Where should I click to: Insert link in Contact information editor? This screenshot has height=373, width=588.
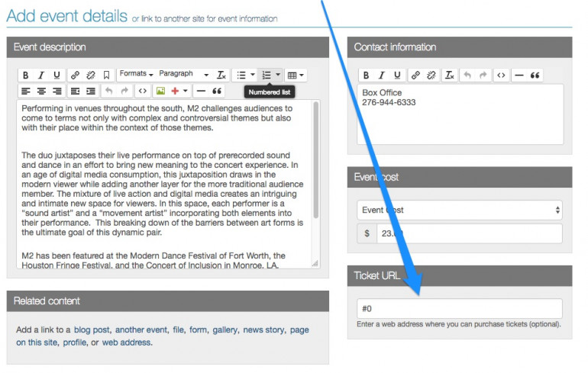point(415,76)
